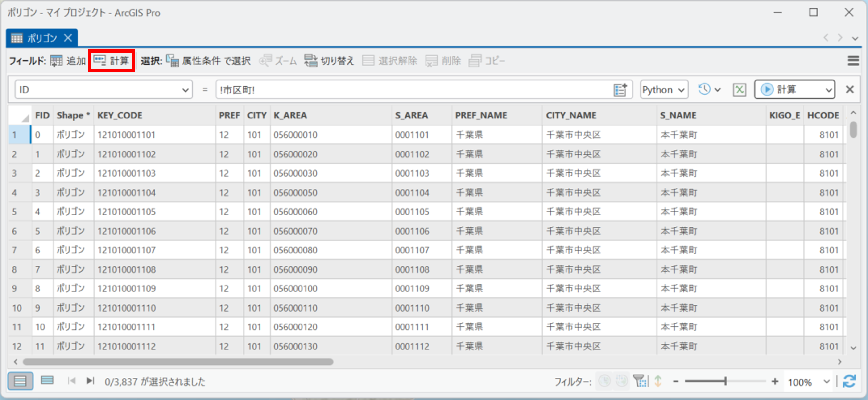
Task: Toggle show all records view
Action: coord(20,381)
